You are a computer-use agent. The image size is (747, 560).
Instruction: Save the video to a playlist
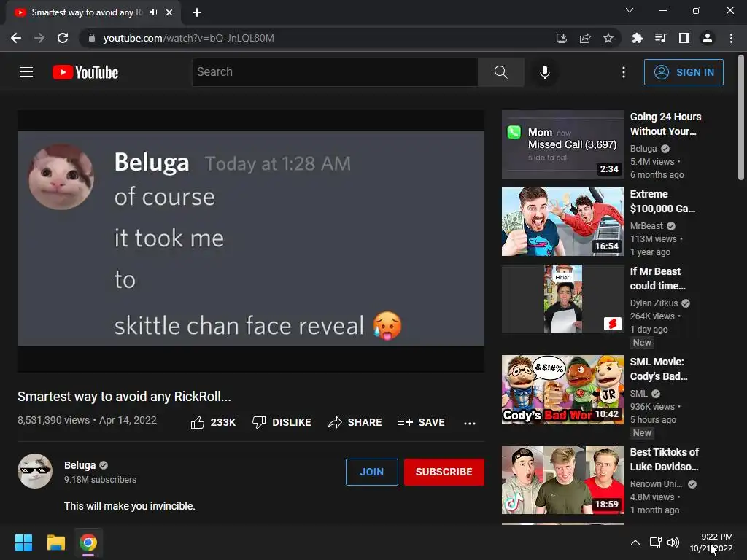pos(421,422)
